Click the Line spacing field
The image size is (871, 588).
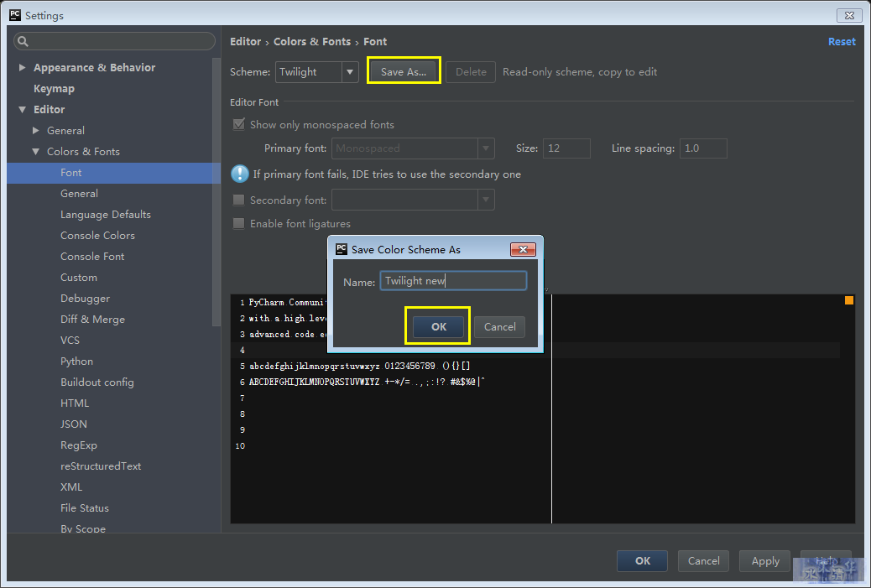coord(703,148)
